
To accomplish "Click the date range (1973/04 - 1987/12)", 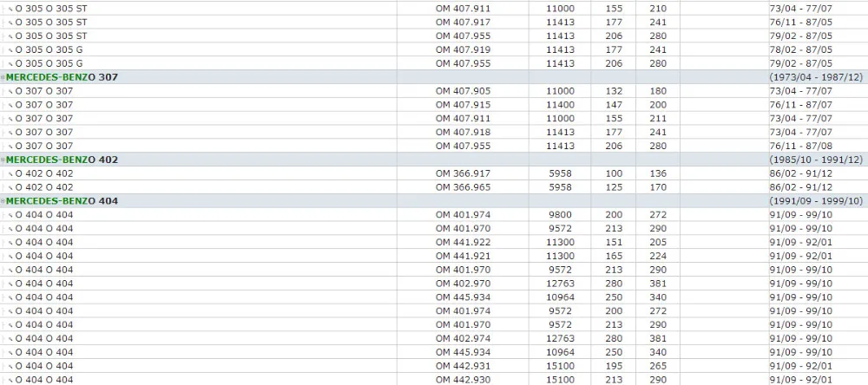I will pos(816,77).
